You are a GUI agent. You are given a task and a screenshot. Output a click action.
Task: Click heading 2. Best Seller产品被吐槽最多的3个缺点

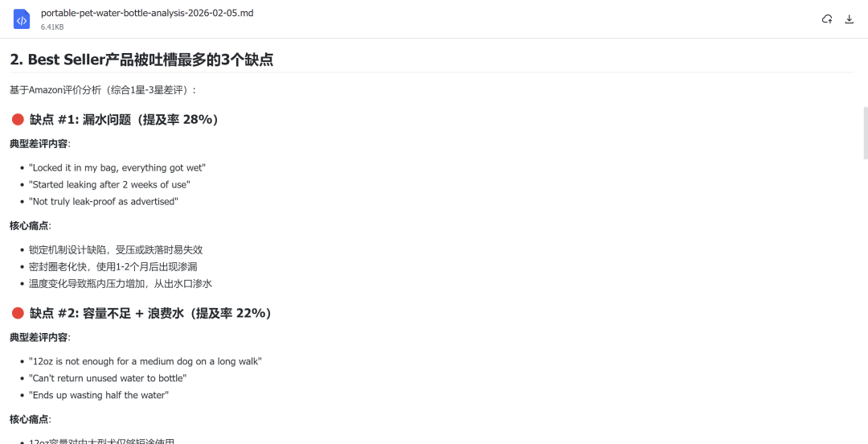coord(141,60)
